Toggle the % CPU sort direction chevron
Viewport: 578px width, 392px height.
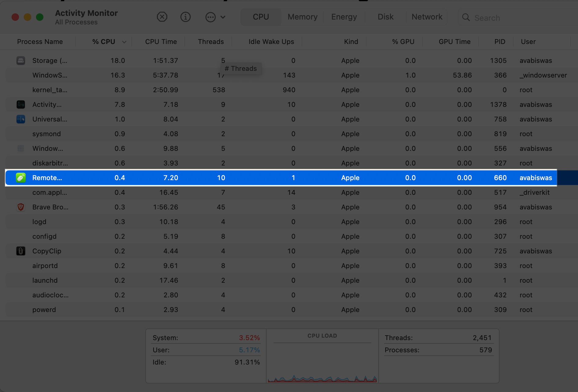tap(124, 42)
